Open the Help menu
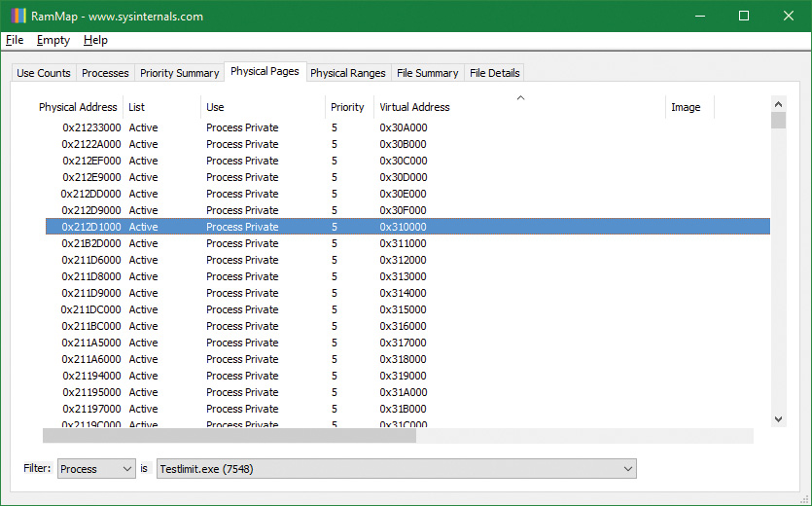Viewport: 812px width, 506px height. (95, 40)
